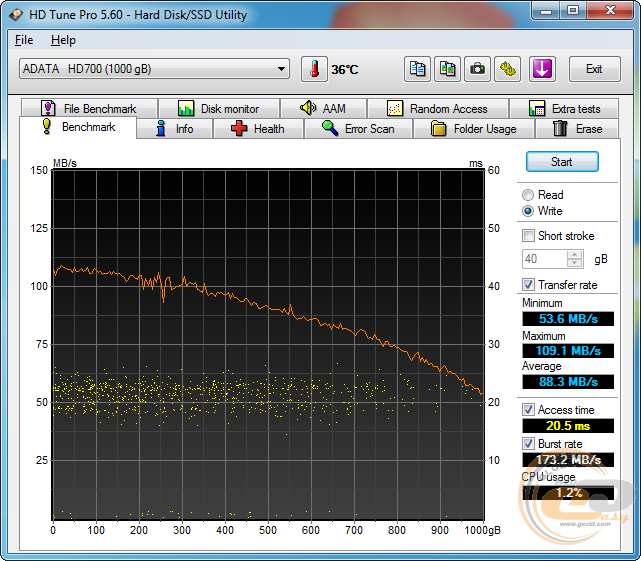Minimize the HD Tune Pro window

pyautogui.click(x=546, y=10)
